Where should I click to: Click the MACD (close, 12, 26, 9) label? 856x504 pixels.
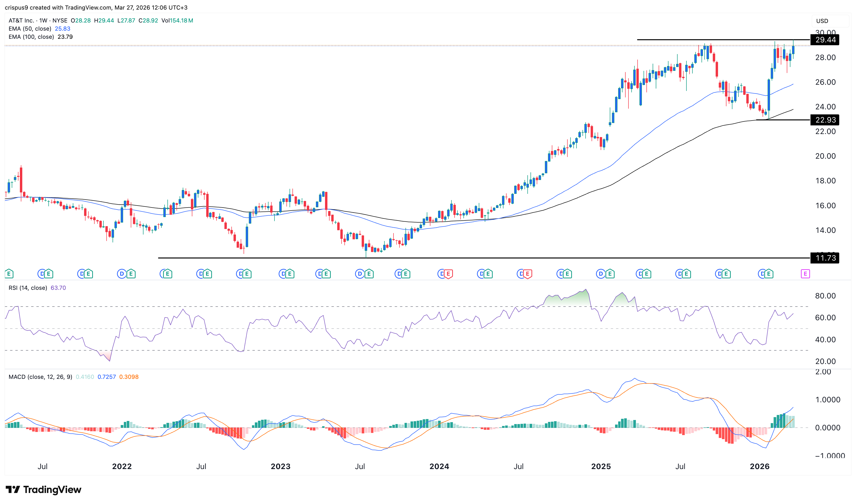[x=40, y=377]
